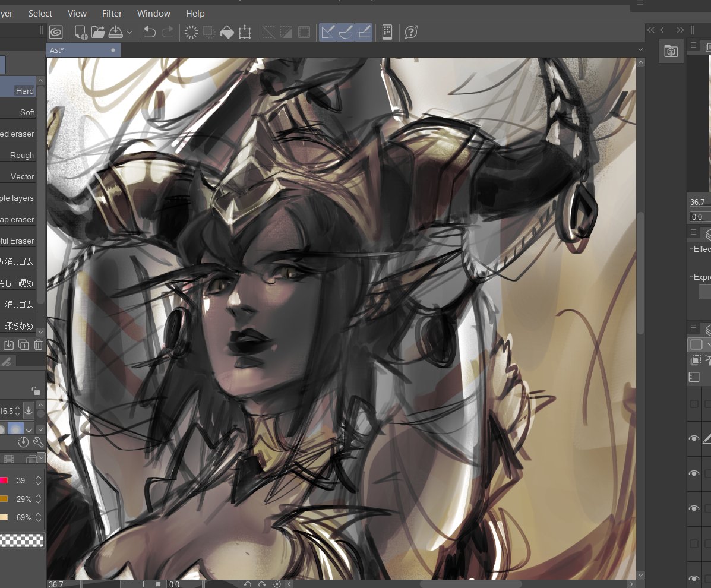This screenshot has width=711, height=588.
Task: Click the cream luminosity color swatch
Action: tap(4, 517)
